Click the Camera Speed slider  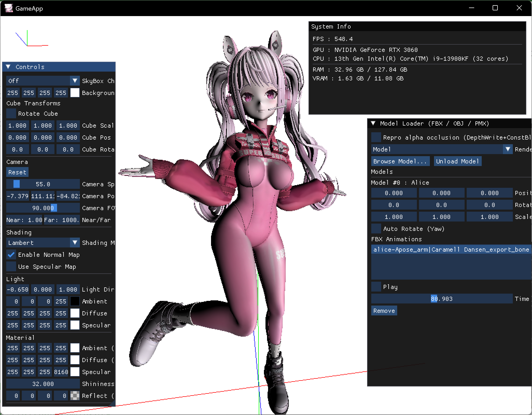point(43,184)
